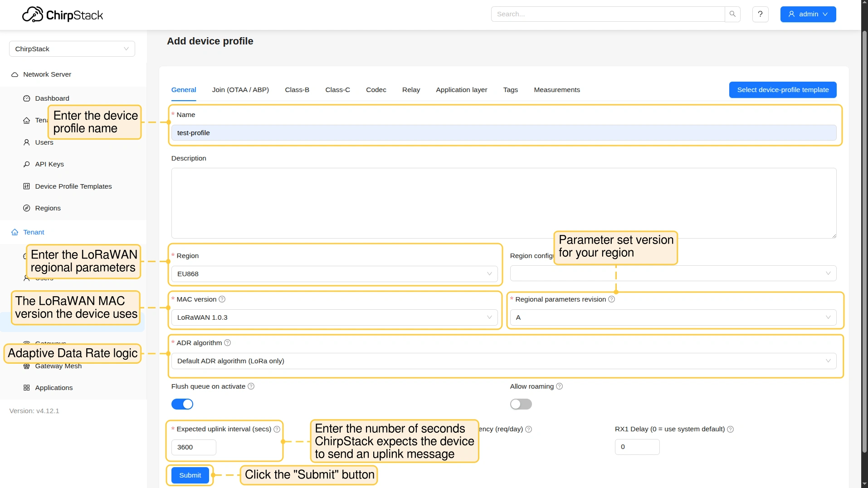Open the admin user menu
Viewport: 868px width, 488px height.
pyautogui.click(x=808, y=14)
